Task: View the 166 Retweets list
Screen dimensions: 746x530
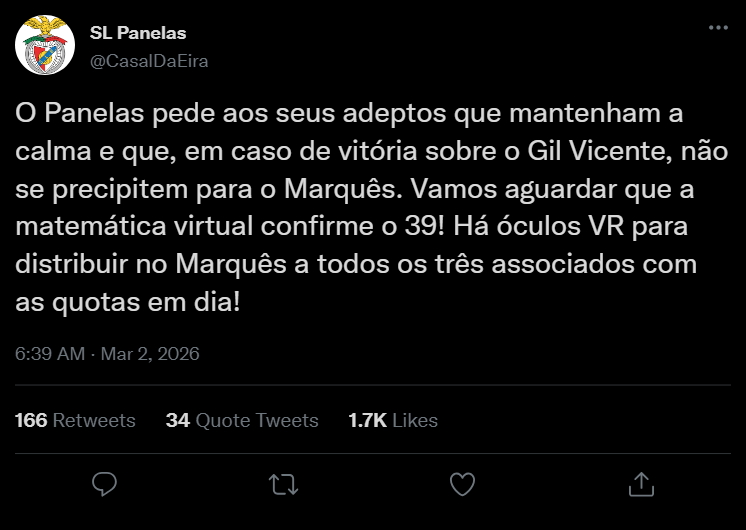Action: pyautogui.click(x=75, y=420)
